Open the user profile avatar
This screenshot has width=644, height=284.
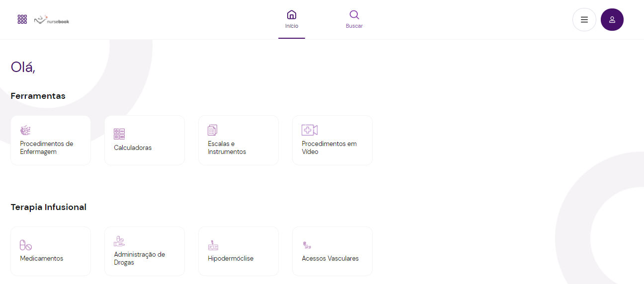click(x=612, y=20)
